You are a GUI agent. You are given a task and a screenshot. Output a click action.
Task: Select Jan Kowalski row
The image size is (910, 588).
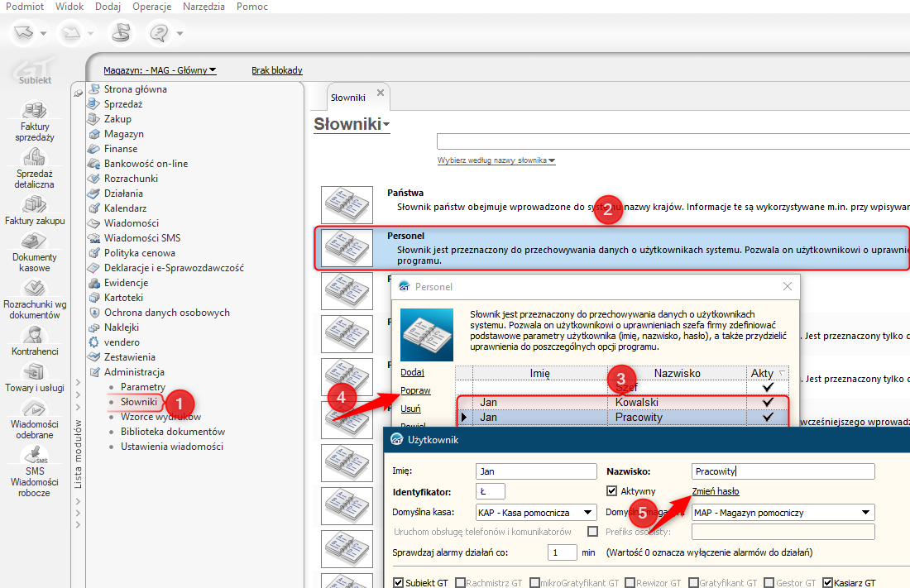coord(623,402)
